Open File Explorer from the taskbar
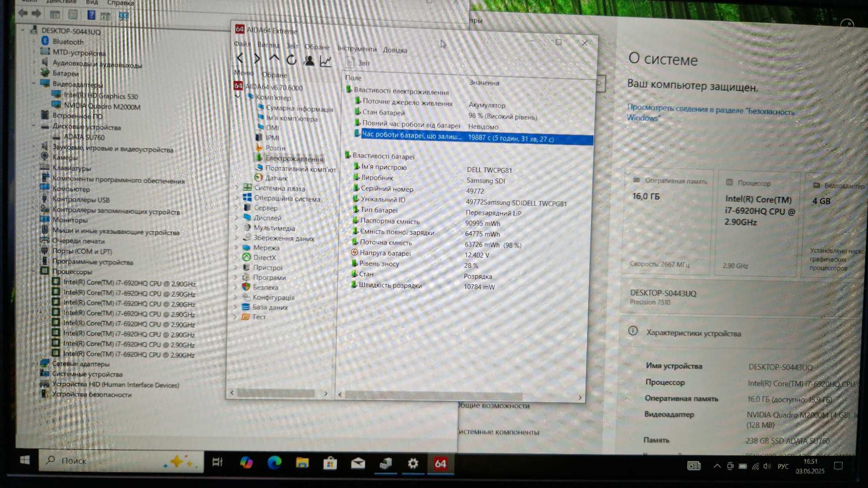The image size is (868, 488). click(302, 463)
